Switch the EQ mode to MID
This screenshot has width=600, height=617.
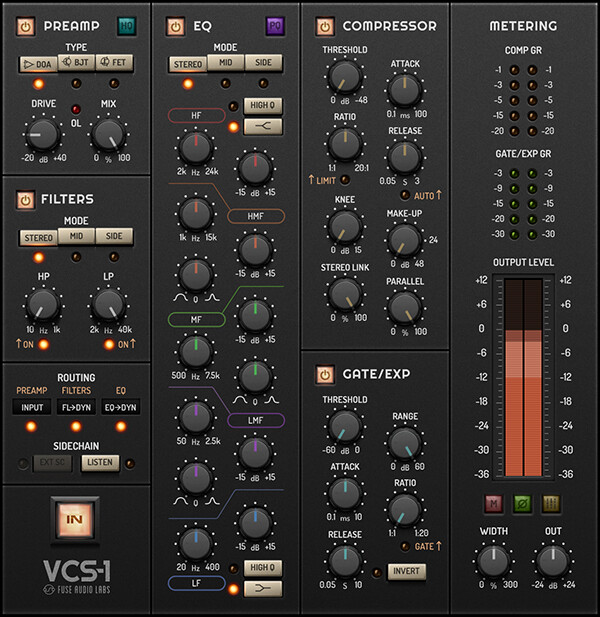coord(225,64)
